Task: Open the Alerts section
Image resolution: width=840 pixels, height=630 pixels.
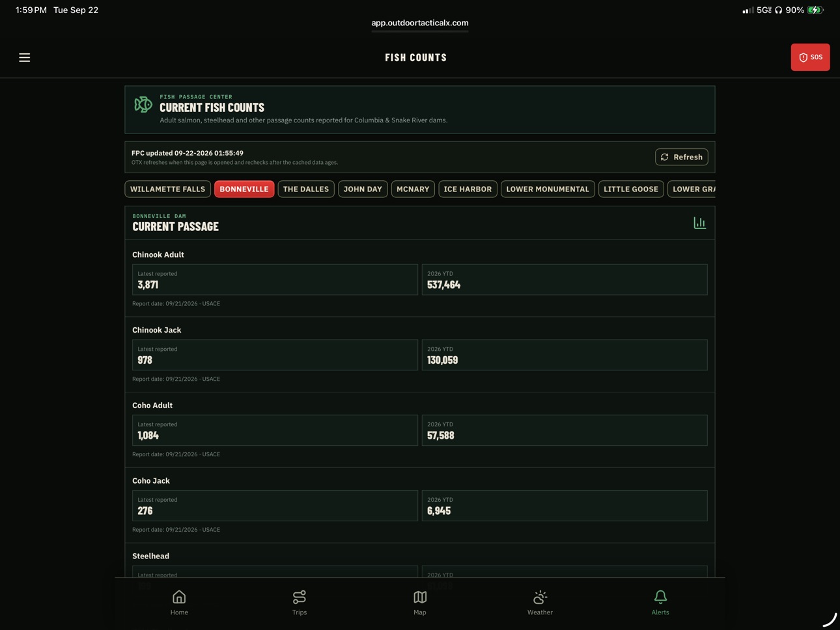Action: click(x=660, y=602)
